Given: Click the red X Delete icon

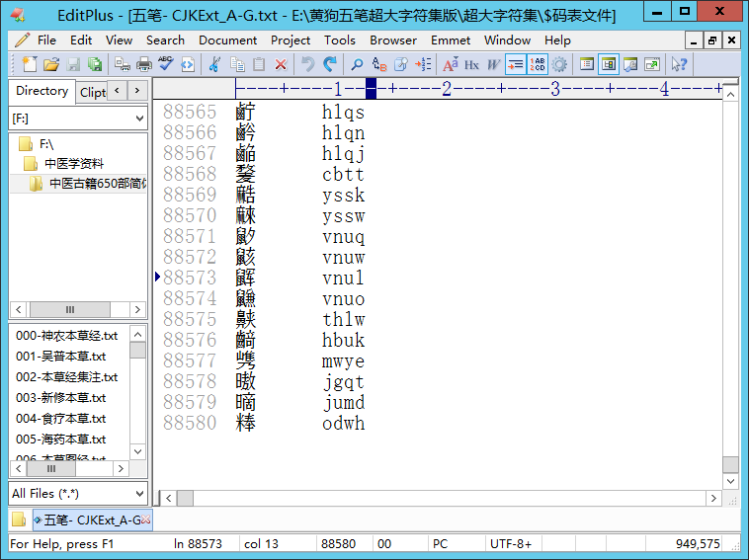Looking at the screenshot, I should [x=281, y=64].
